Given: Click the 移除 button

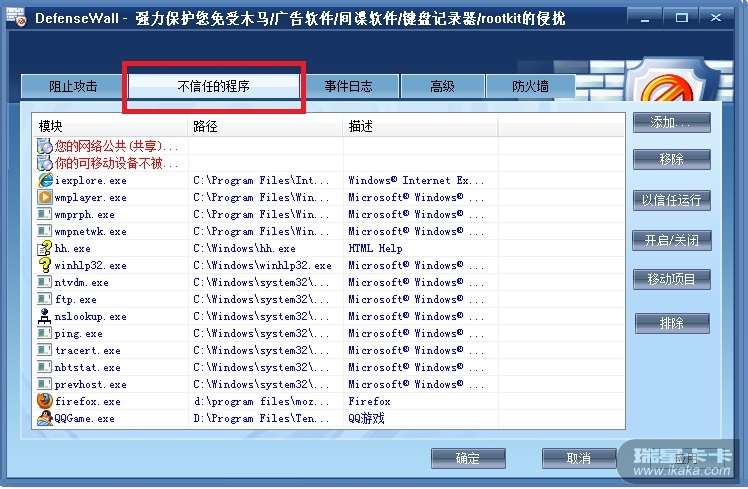Looking at the screenshot, I should [x=672, y=159].
